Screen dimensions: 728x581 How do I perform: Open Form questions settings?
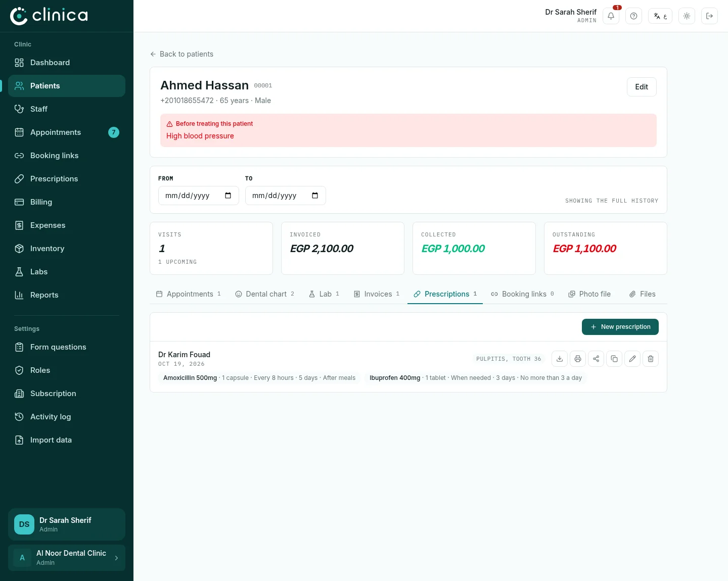[67, 347]
